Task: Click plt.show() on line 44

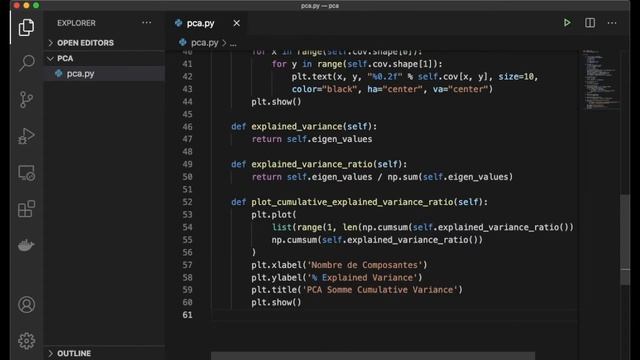Action: pos(276,102)
